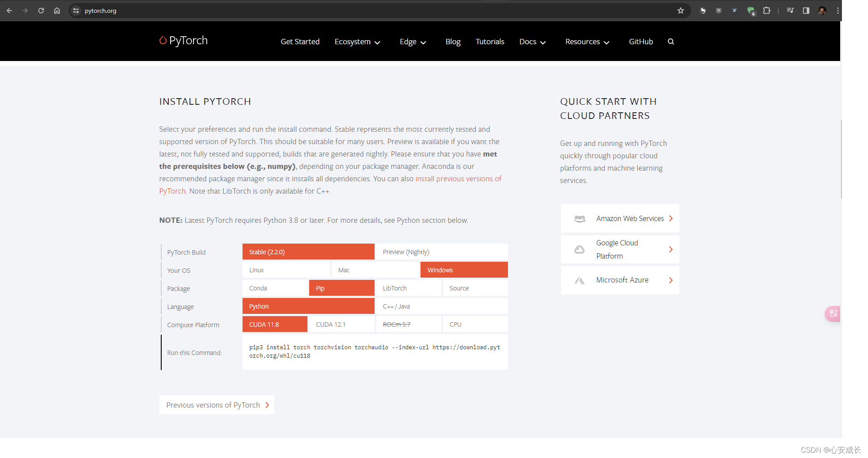Open the browser three-dot menu
The width and height of the screenshot is (868, 458).
click(838, 11)
